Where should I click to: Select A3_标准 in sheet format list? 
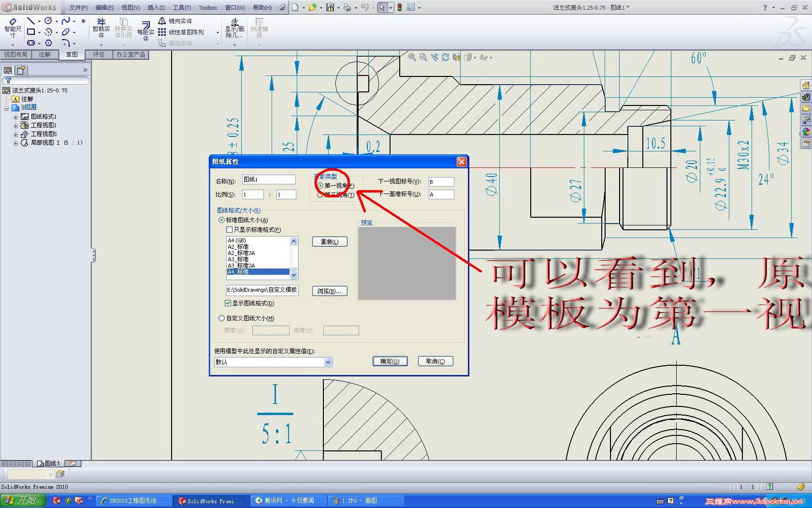(x=258, y=259)
